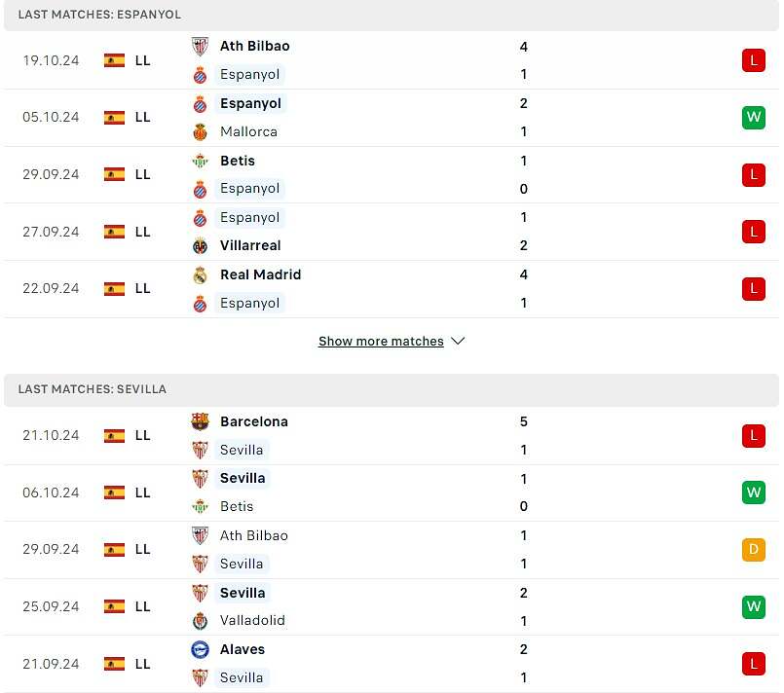The height and width of the screenshot is (693, 784).
Task: Click the orange D badge for Sevilla draw
Action: 753,550
